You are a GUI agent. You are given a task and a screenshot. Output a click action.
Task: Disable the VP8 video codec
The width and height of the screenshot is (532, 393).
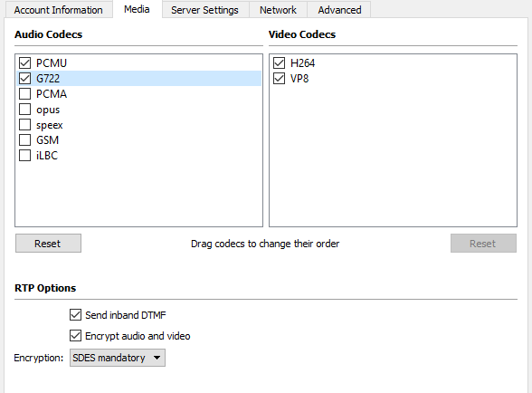tap(279, 79)
